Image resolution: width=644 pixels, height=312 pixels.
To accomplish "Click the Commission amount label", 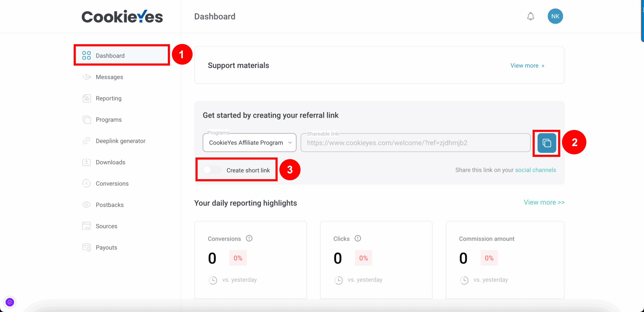I will (487, 239).
